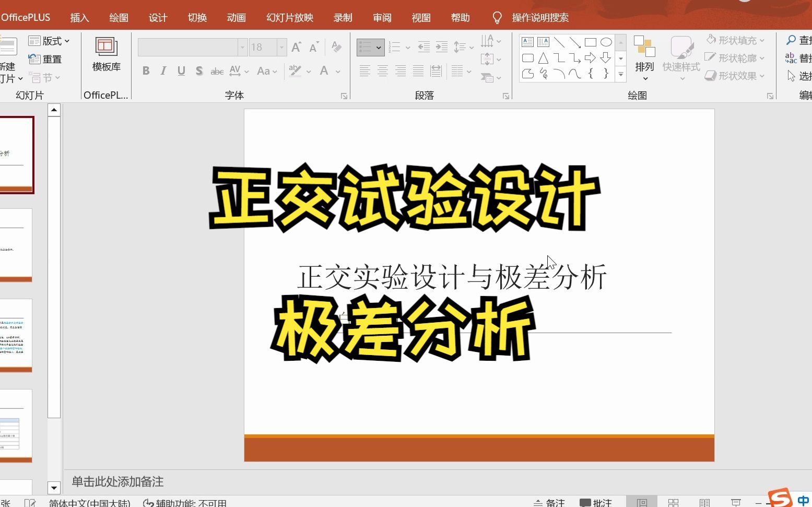812x507 pixels.
Task: Open the 版式 layout dropdown
Action: [49, 41]
